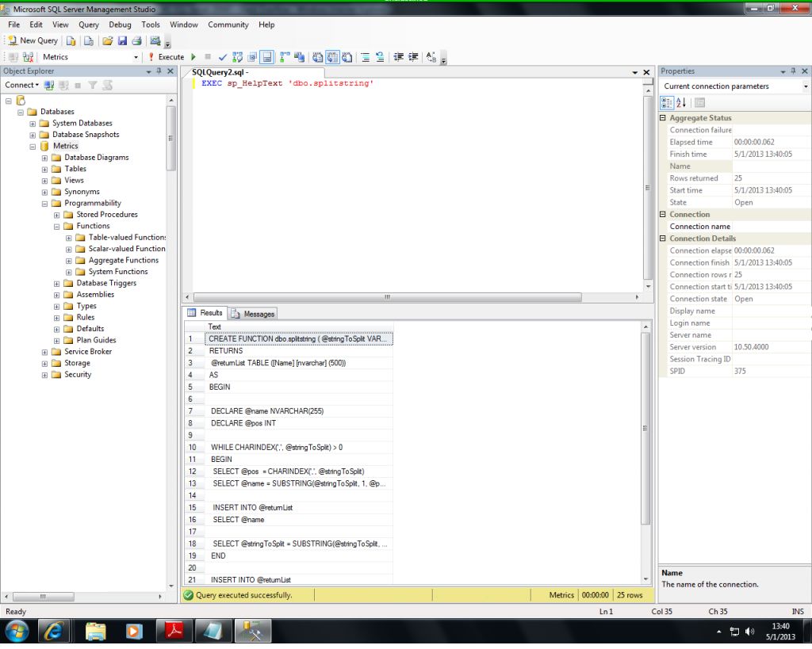Expand the Tables folder node
Screen dimensions: 812x649
[x=44, y=170]
